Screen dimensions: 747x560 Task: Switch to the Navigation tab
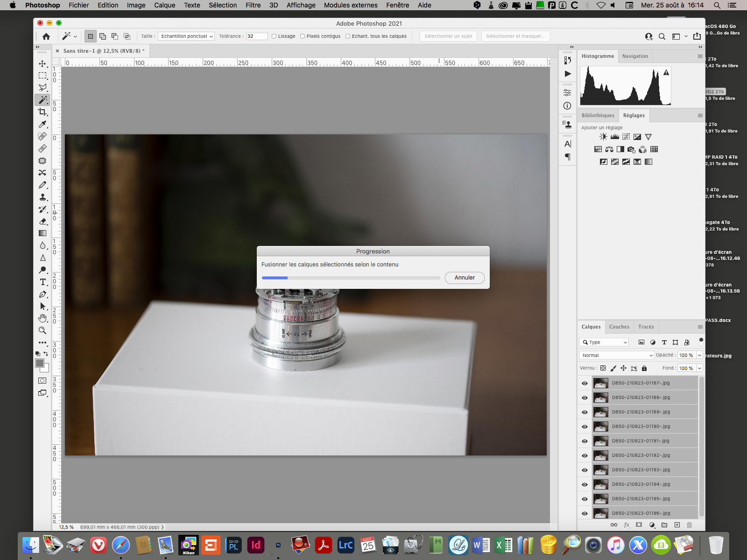pyautogui.click(x=635, y=56)
